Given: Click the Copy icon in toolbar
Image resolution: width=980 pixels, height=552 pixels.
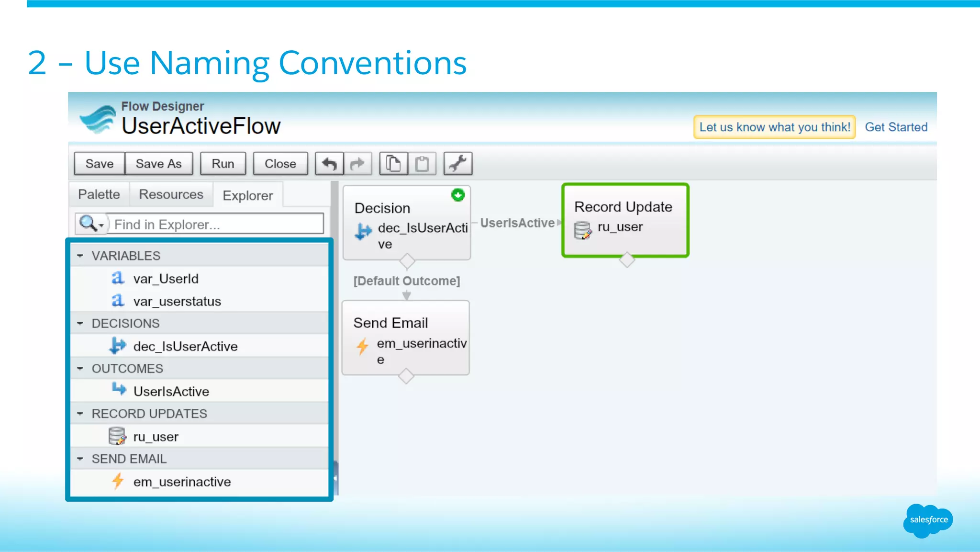Looking at the screenshot, I should (x=393, y=164).
